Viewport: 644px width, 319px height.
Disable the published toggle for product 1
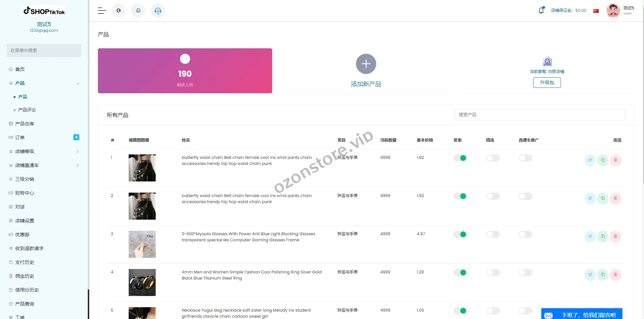click(x=460, y=158)
